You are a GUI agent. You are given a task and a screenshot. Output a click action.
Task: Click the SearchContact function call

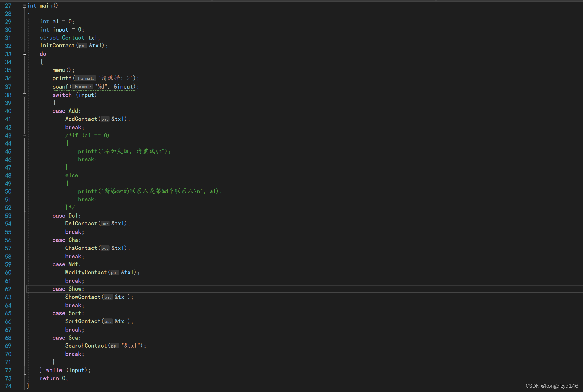pyautogui.click(x=106, y=346)
